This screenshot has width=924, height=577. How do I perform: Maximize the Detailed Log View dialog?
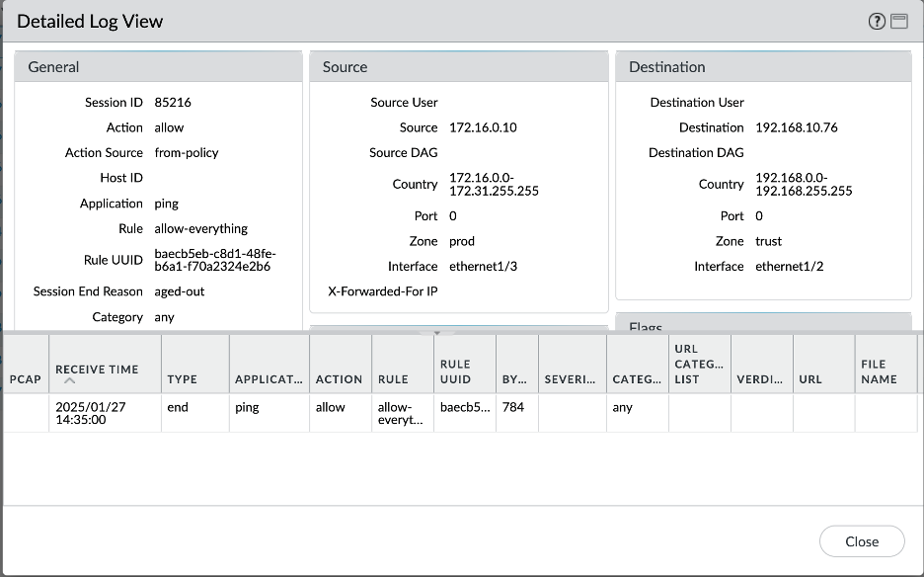(899, 21)
